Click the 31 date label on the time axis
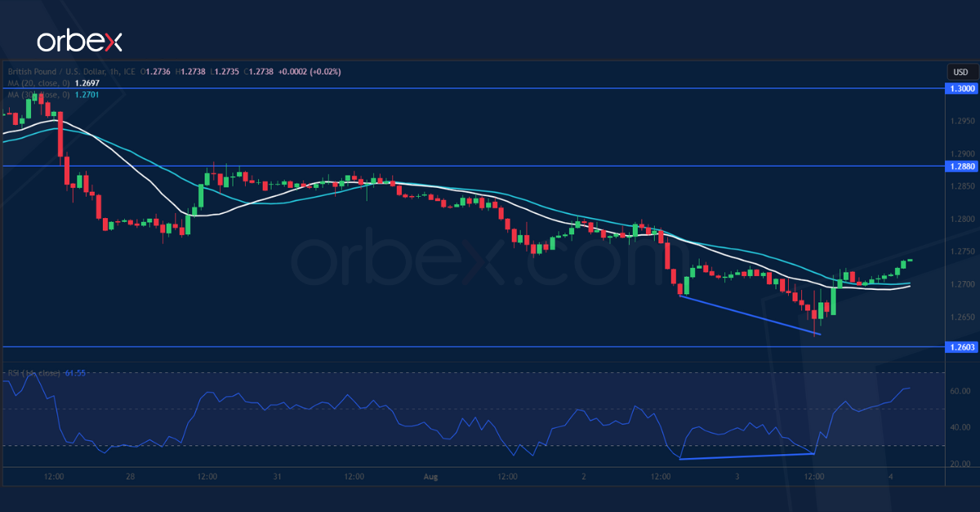This screenshot has width=980, height=512. (x=277, y=476)
